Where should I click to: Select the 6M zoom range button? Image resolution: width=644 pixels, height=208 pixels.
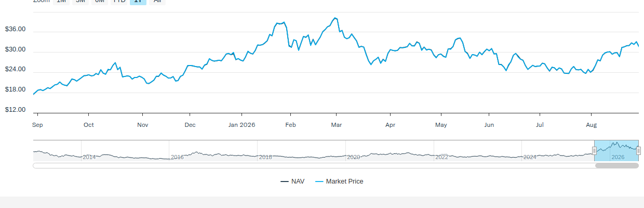point(100,2)
